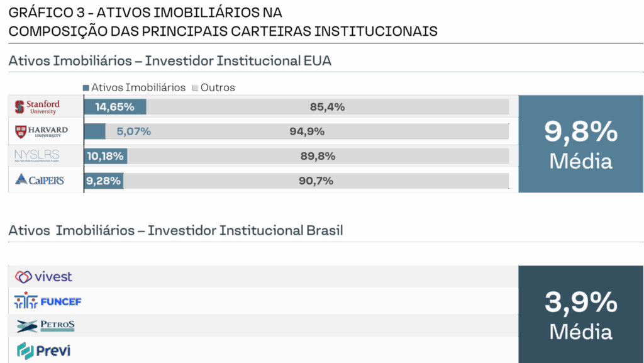This screenshot has height=363, width=644.
Task: Click the 3,9% Média panel
Action: [580, 313]
